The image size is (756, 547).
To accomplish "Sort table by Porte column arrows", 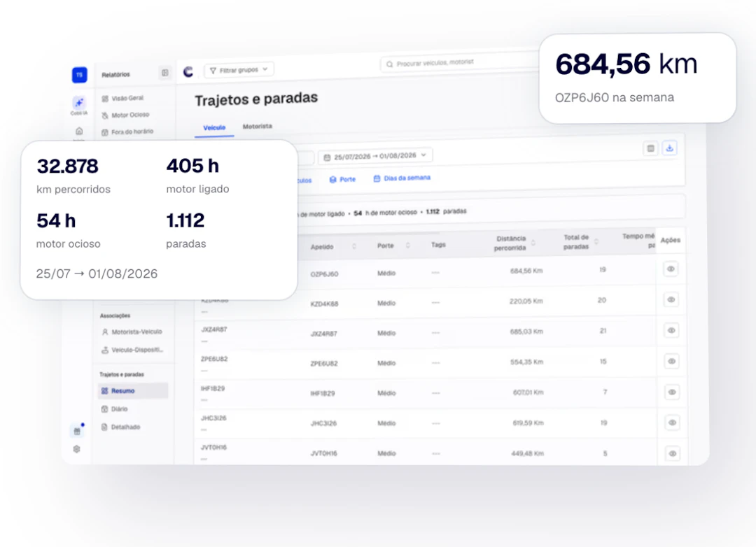I will [408, 246].
